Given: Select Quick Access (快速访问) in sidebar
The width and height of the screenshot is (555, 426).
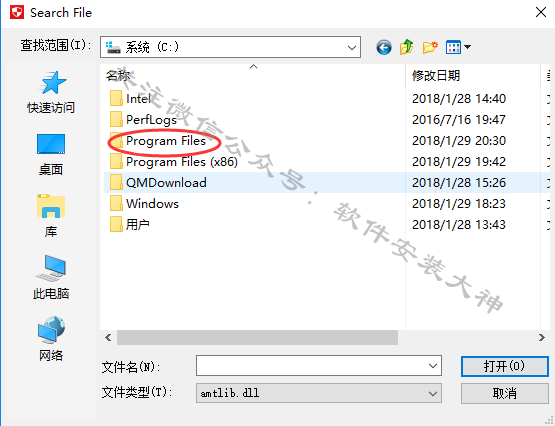Looking at the screenshot, I should pyautogui.click(x=51, y=92).
